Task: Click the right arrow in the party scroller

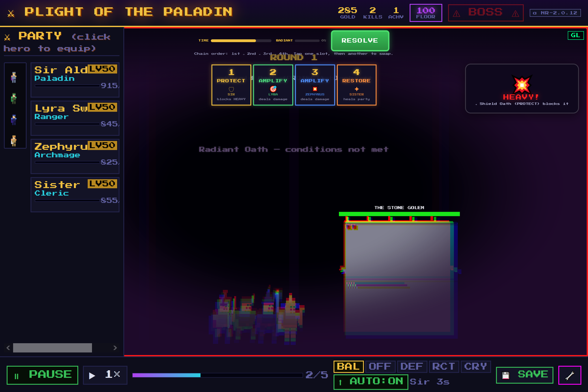Action: [x=115, y=348]
